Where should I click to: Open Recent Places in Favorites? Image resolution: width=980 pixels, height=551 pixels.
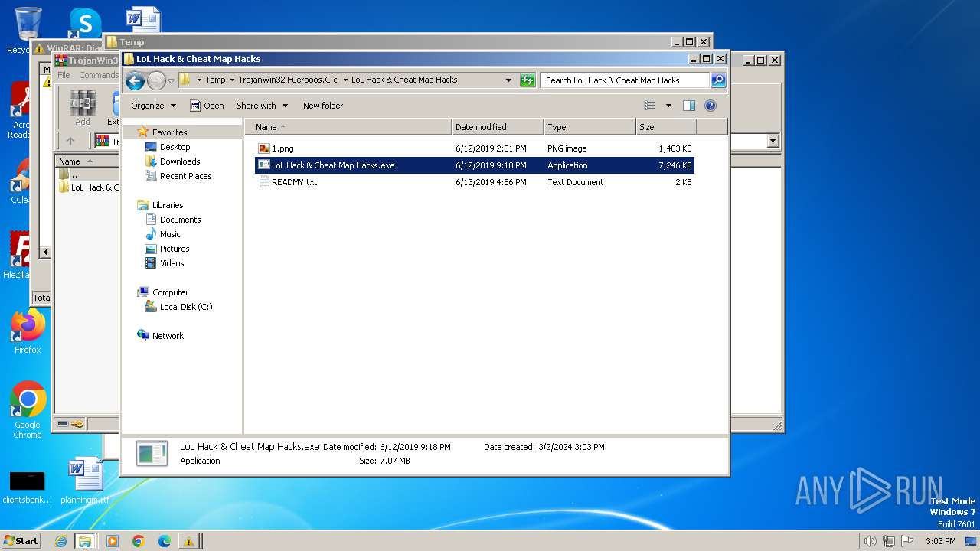click(x=185, y=176)
